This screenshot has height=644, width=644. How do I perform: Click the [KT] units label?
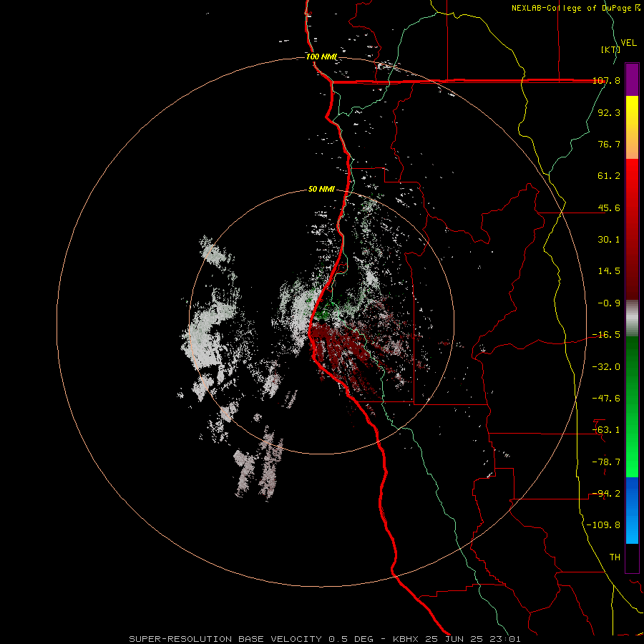point(610,49)
